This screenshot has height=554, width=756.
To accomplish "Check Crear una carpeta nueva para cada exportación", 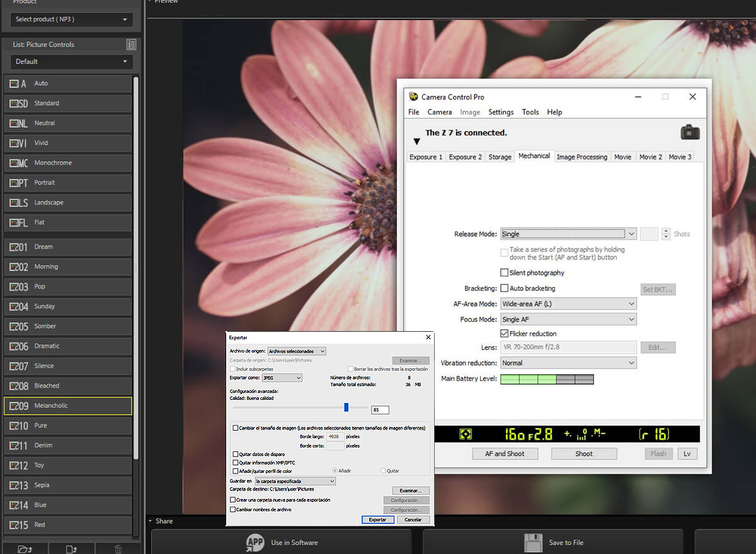I will click(232, 500).
